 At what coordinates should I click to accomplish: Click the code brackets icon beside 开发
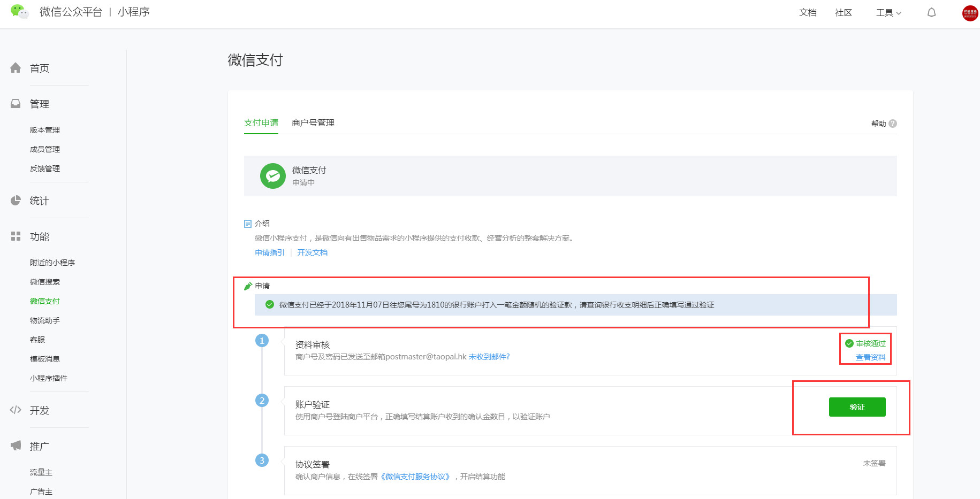coord(16,410)
